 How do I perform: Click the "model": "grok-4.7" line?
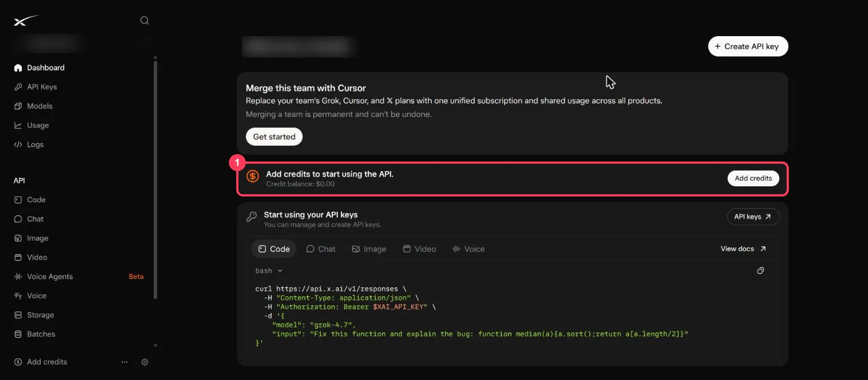click(315, 325)
